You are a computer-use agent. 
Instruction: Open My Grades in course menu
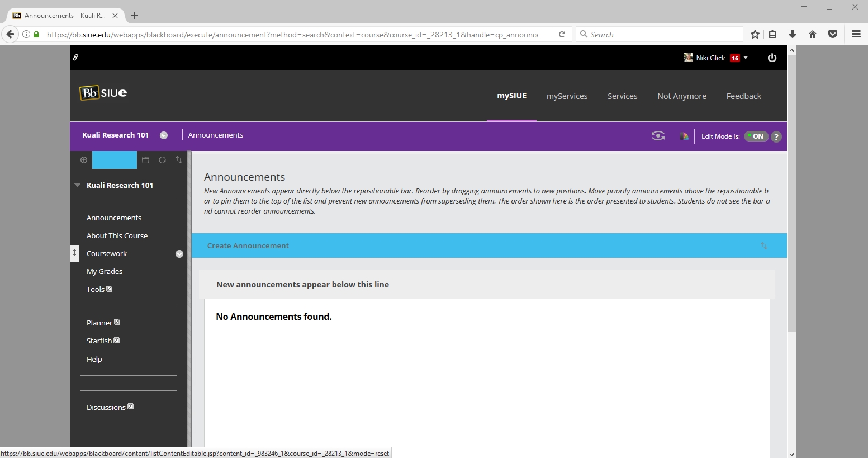pyautogui.click(x=105, y=272)
